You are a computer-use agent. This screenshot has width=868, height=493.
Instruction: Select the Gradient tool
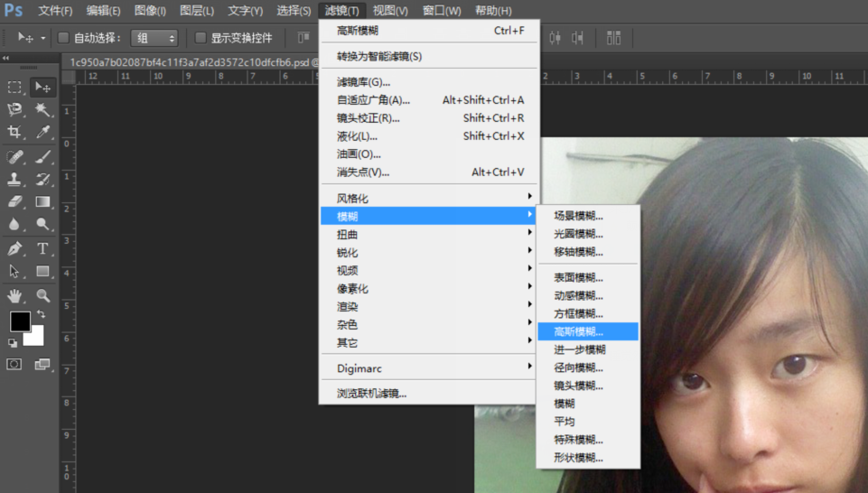coord(42,201)
